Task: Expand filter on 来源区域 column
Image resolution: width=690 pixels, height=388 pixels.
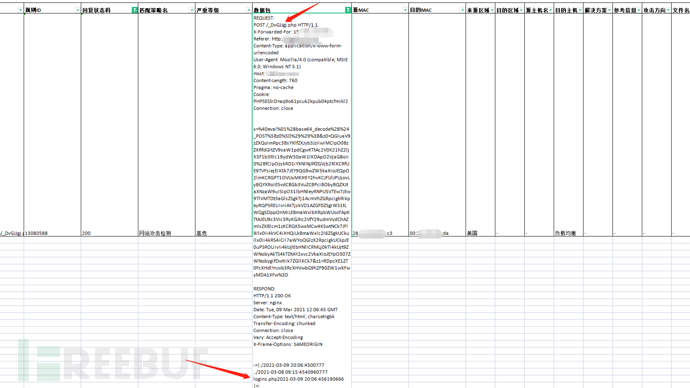Action: (x=492, y=10)
